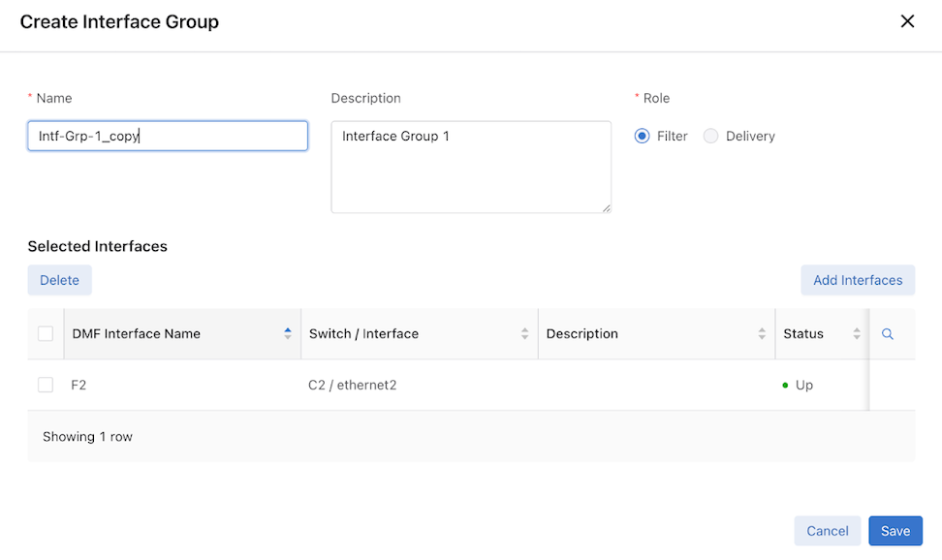Sort by DMF Interface Name column arrows
Viewport: 942px width, 560px height.
(288, 334)
